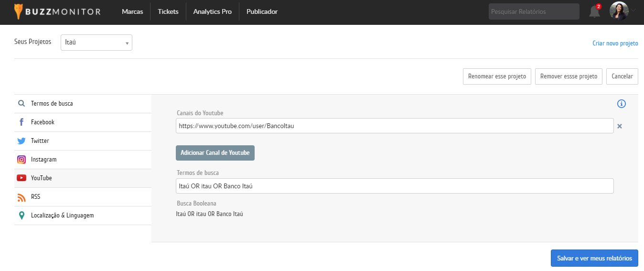Remove the YouTube channel with X icon
The width and height of the screenshot is (644, 271).
620,126
